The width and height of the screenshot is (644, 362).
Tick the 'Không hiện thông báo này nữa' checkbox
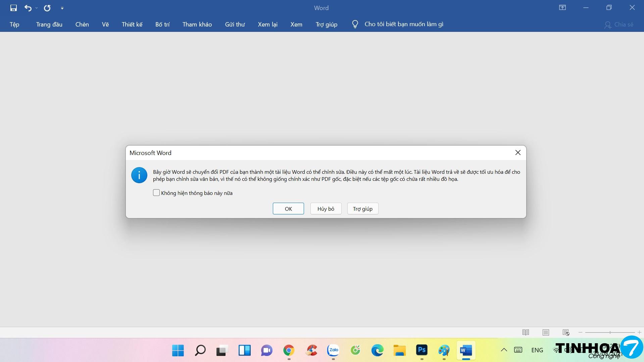tap(156, 193)
